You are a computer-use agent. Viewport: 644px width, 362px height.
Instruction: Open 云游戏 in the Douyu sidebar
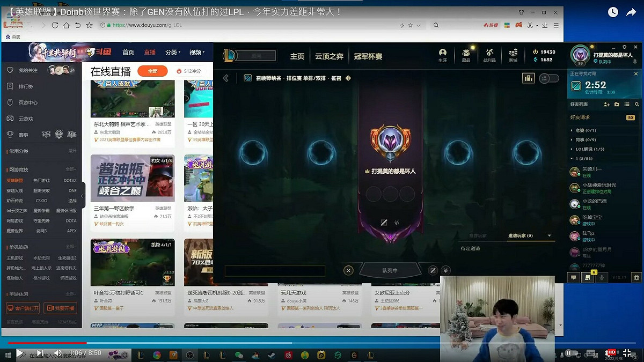26,119
